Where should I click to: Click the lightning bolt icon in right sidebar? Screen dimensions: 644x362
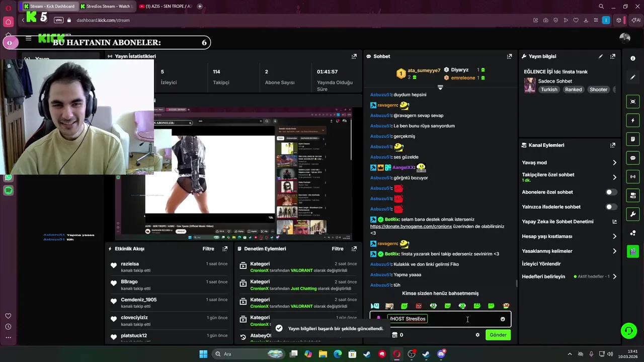tap(633, 120)
